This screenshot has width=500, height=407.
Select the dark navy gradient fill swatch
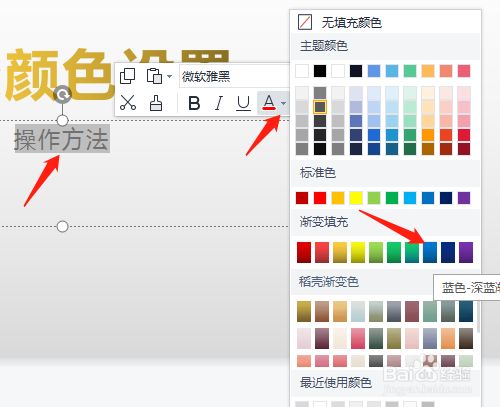[448, 252]
